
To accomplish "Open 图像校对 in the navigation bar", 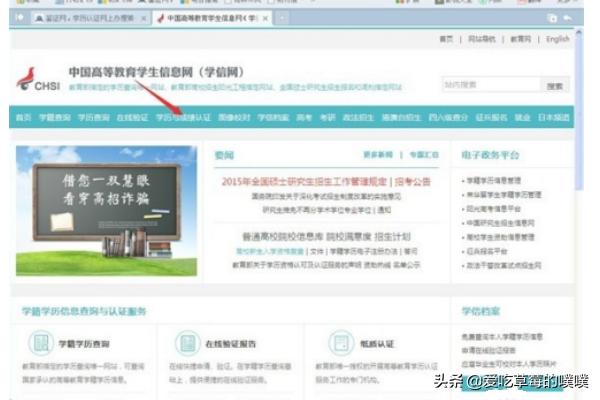I will pyautogui.click(x=234, y=117).
